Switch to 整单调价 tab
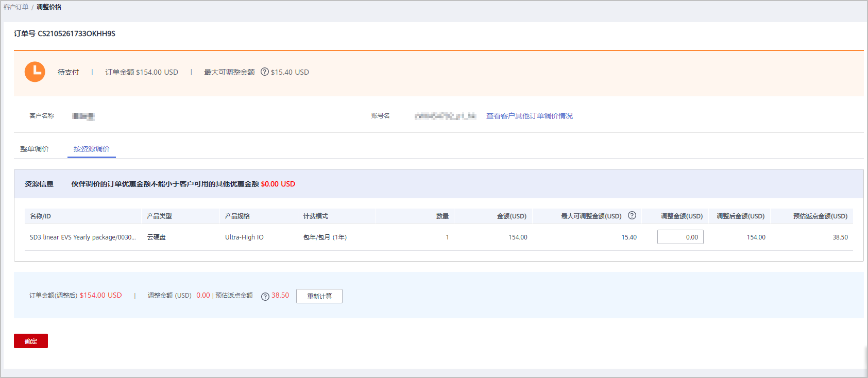Viewport: 868px width, 378px height. point(35,149)
